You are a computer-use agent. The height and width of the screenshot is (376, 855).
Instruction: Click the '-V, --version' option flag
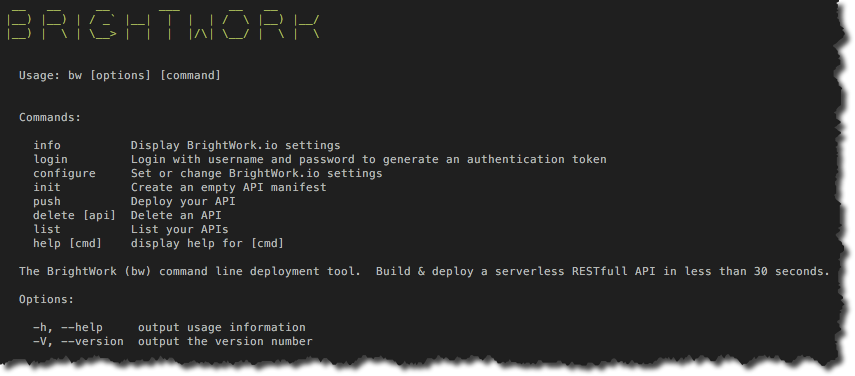[79, 342]
